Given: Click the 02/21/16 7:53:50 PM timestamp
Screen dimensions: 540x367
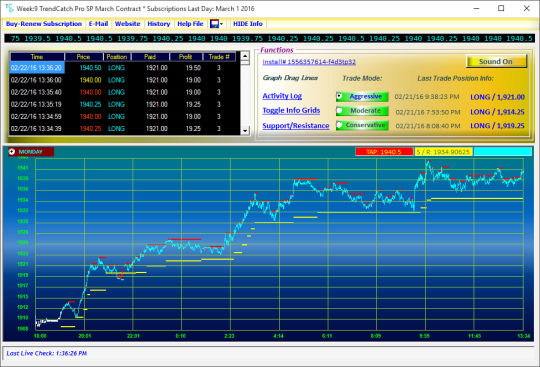Looking at the screenshot, I should point(428,112).
